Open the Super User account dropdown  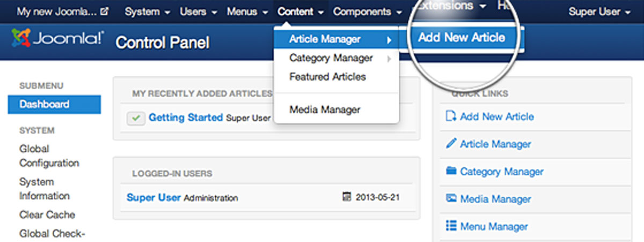coord(599,11)
